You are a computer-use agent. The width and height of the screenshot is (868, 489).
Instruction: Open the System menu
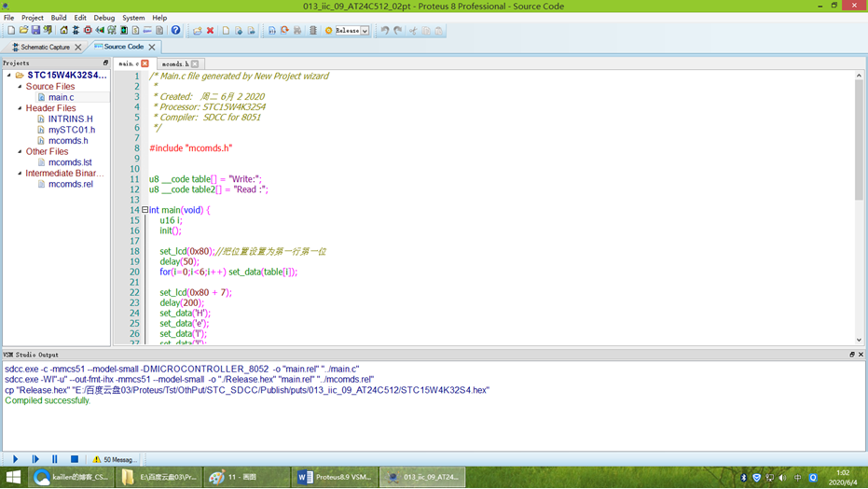[x=133, y=18]
